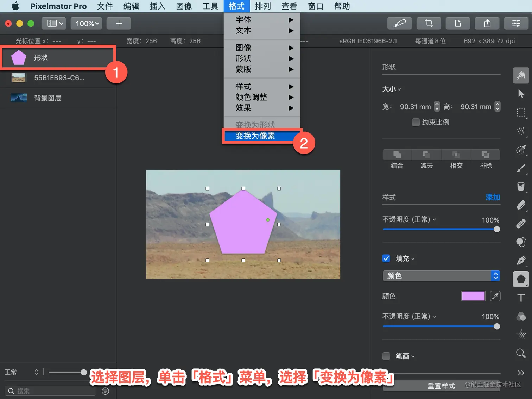Open the 颜色调整 submenu
Viewport: 532px width, 399px height.
click(262, 97)
